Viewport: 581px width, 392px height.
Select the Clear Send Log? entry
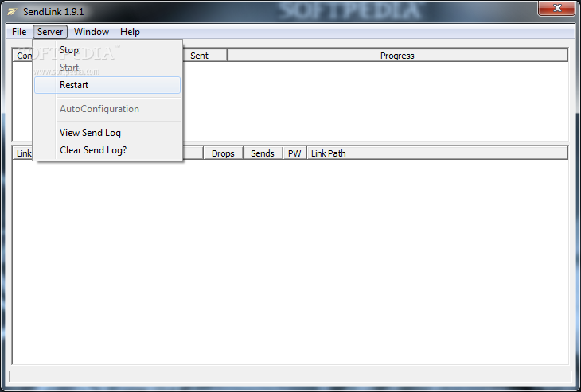107,150
